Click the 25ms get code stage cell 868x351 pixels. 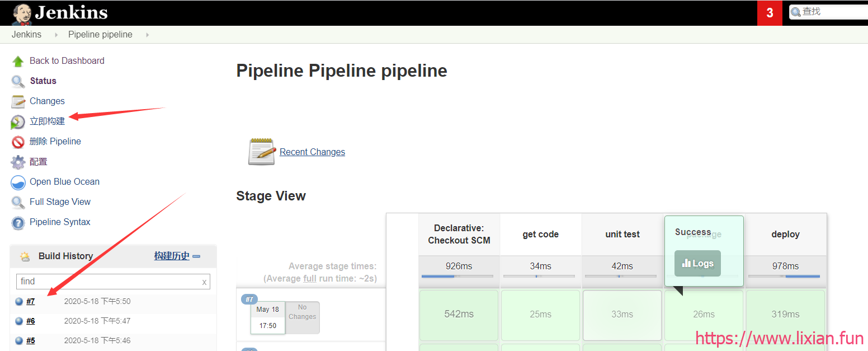tap(540, 315)
